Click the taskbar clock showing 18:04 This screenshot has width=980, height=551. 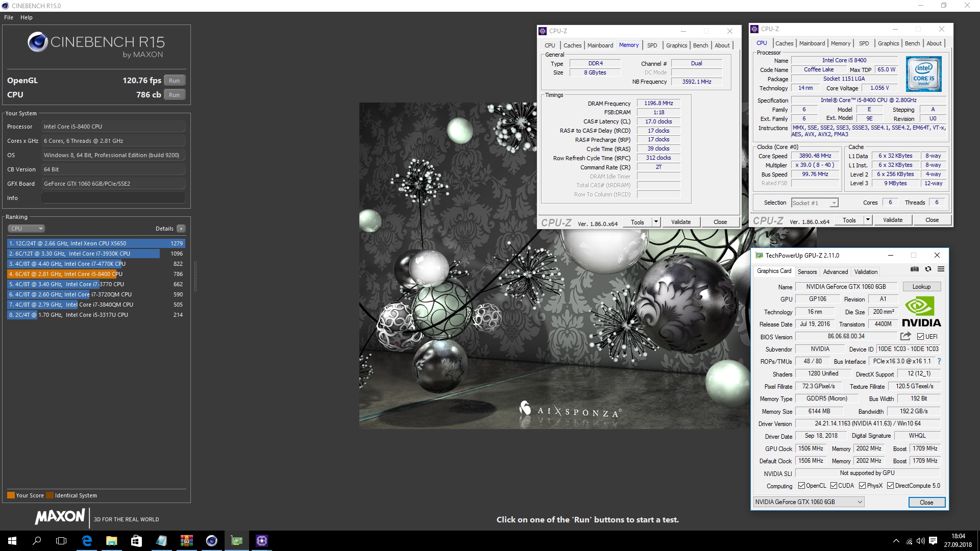pos(958,541)
